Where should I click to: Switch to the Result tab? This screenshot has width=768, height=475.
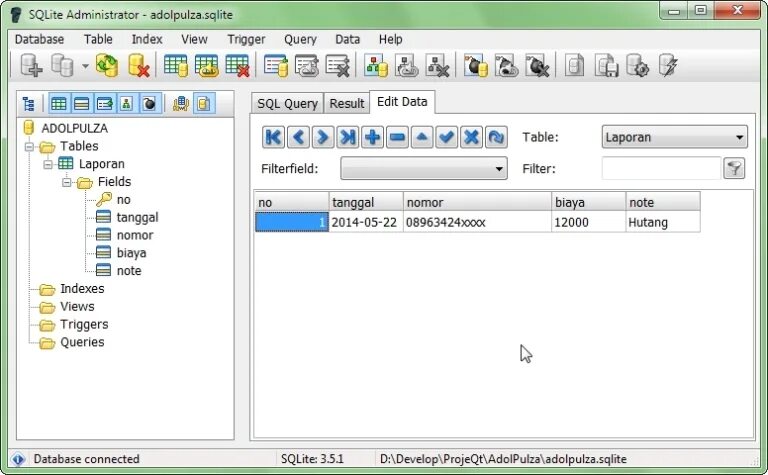click(347, 103)
